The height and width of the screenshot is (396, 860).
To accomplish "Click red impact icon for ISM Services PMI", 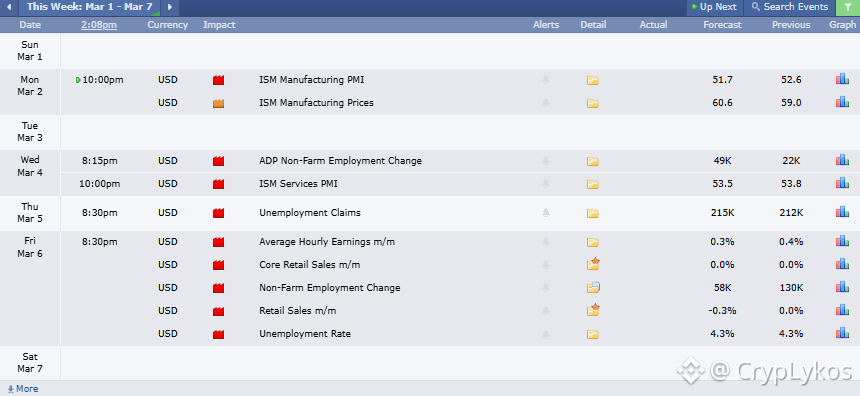I will coord(219,184).
